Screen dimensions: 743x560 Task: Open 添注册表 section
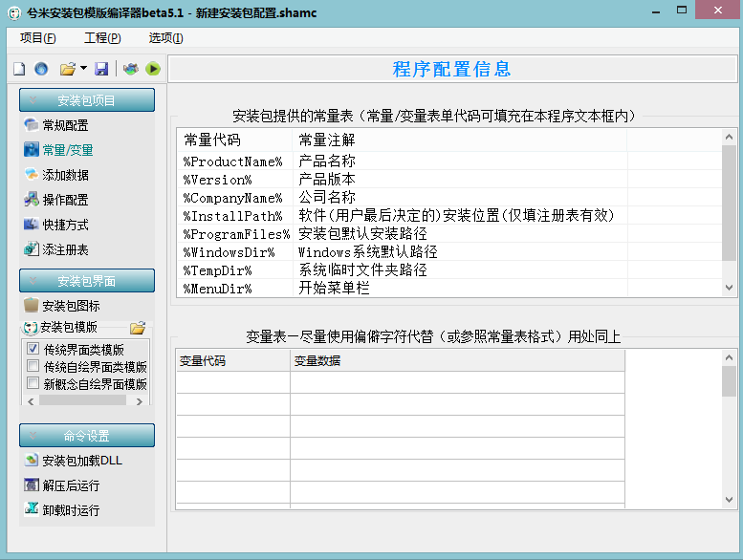(65, 249)
